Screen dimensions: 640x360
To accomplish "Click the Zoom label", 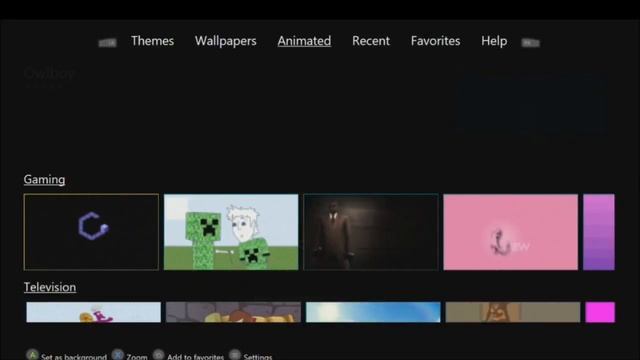I will pos(137,357).
